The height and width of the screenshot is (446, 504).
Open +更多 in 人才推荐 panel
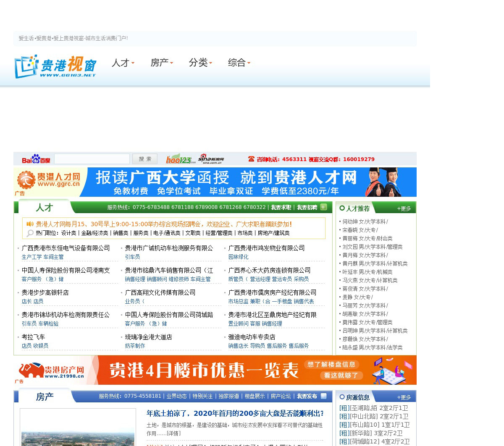click(404, 209)
